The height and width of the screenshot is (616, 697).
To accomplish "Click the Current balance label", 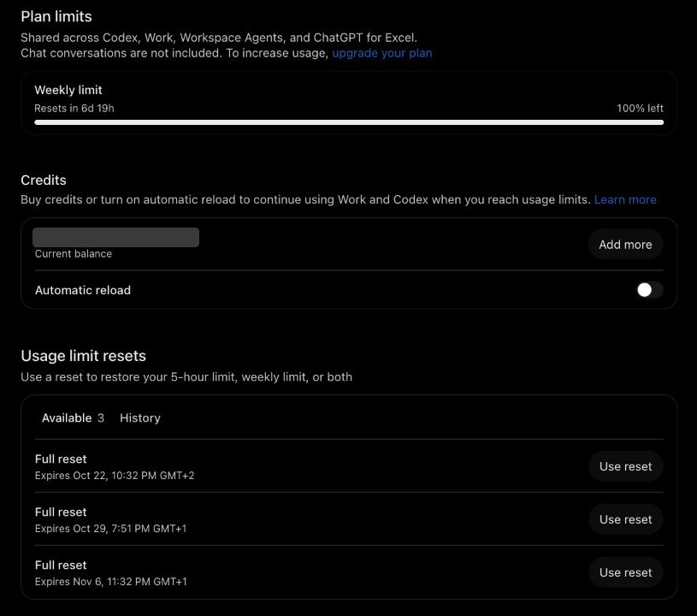I will pyautogui.click(x=74, y=254).
